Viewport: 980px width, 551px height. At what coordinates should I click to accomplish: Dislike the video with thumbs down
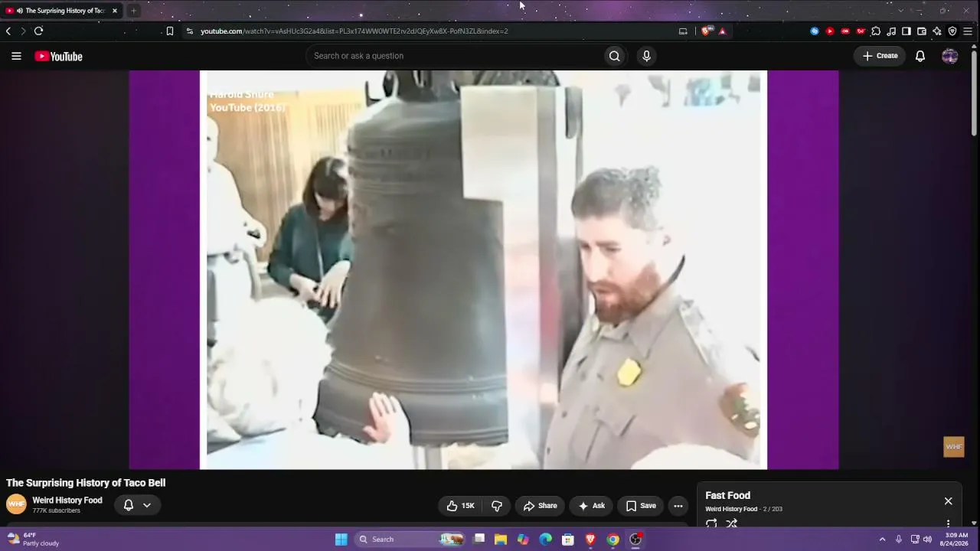tap(497, 506)
